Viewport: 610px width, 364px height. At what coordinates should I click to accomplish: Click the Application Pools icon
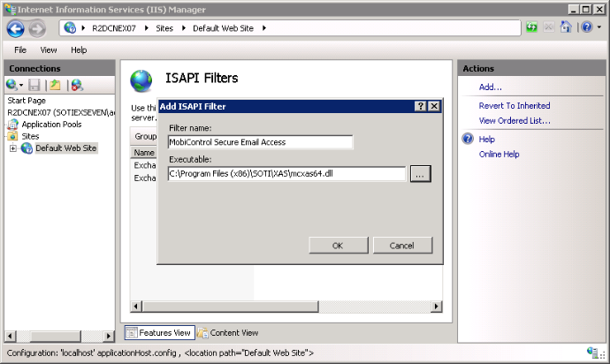[x=13, y=125]
